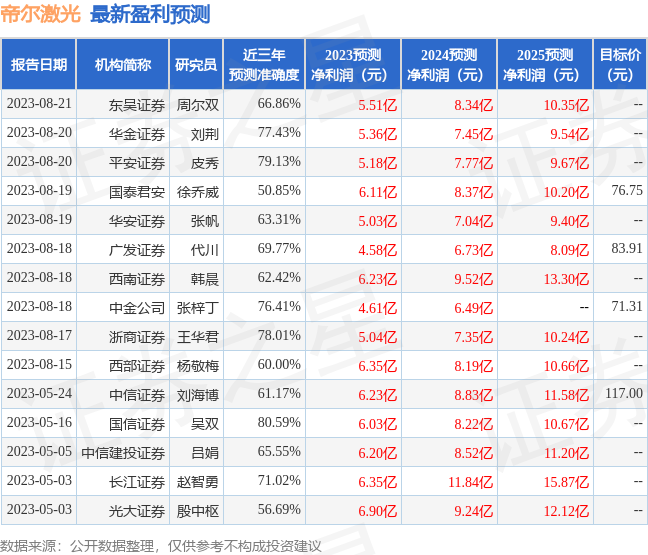
Task: Click researcher name 殷中枢
Action: (198, 511)
